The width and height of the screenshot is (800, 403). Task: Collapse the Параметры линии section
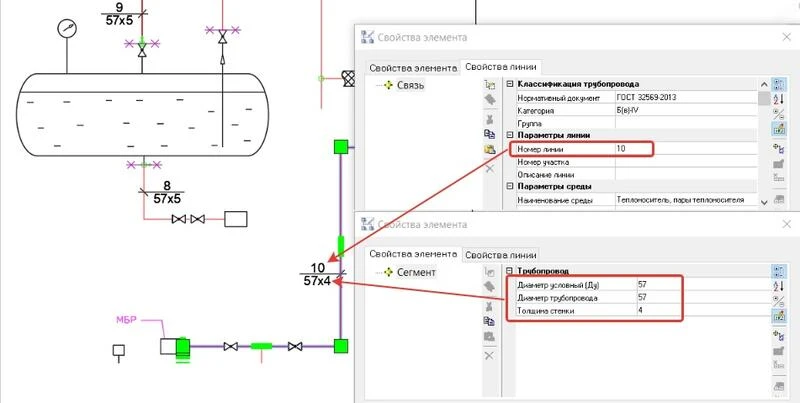tap(510, 135)
